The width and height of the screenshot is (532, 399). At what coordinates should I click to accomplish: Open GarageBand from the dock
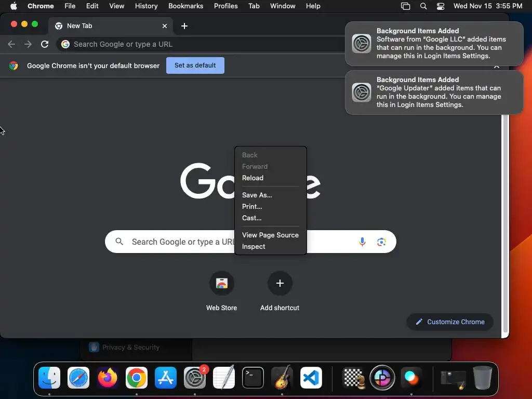click(282, 378)
